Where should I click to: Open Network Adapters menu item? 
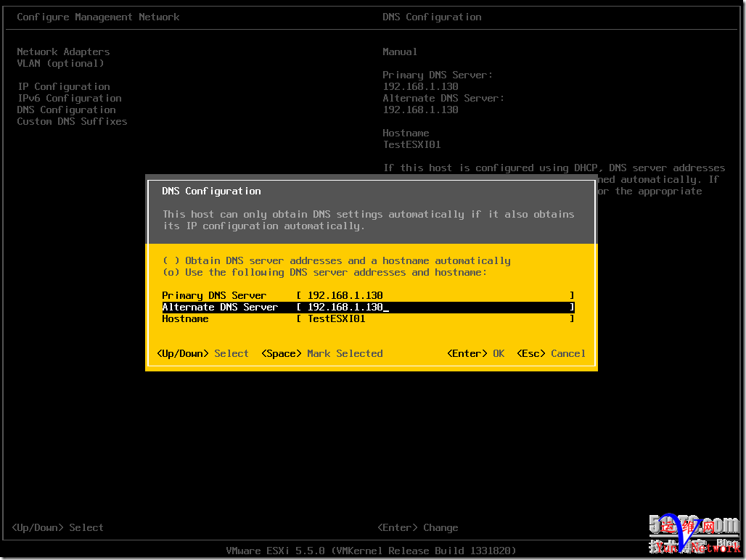pos(63,52)
